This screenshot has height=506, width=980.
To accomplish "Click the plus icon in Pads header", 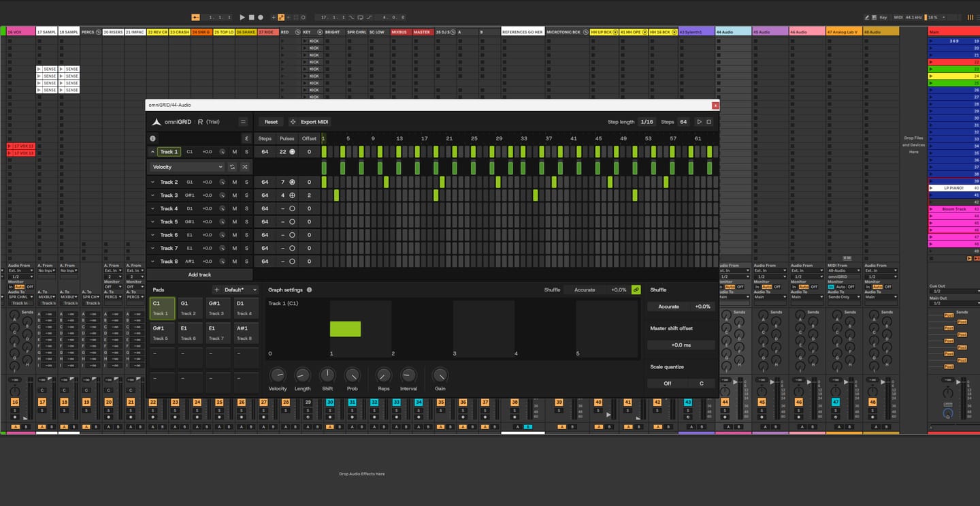I will pyautogui.click(x=216, y=290).
